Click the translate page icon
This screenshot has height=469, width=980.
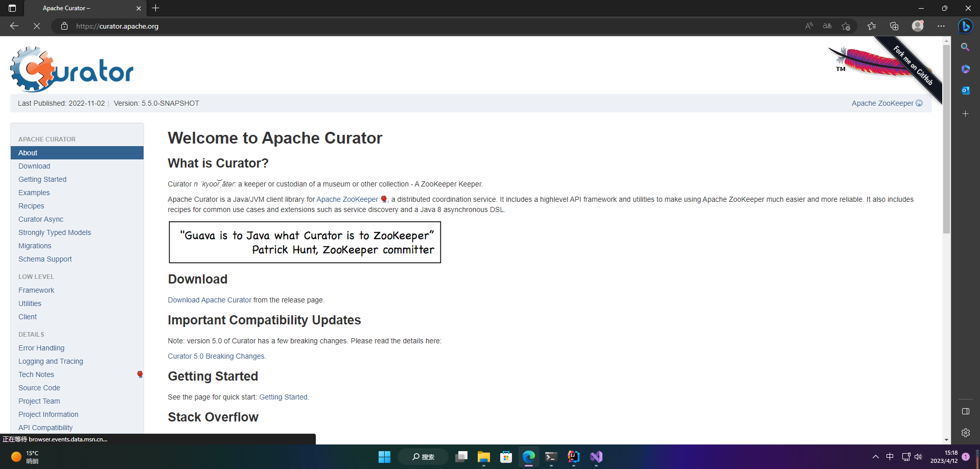827,26
